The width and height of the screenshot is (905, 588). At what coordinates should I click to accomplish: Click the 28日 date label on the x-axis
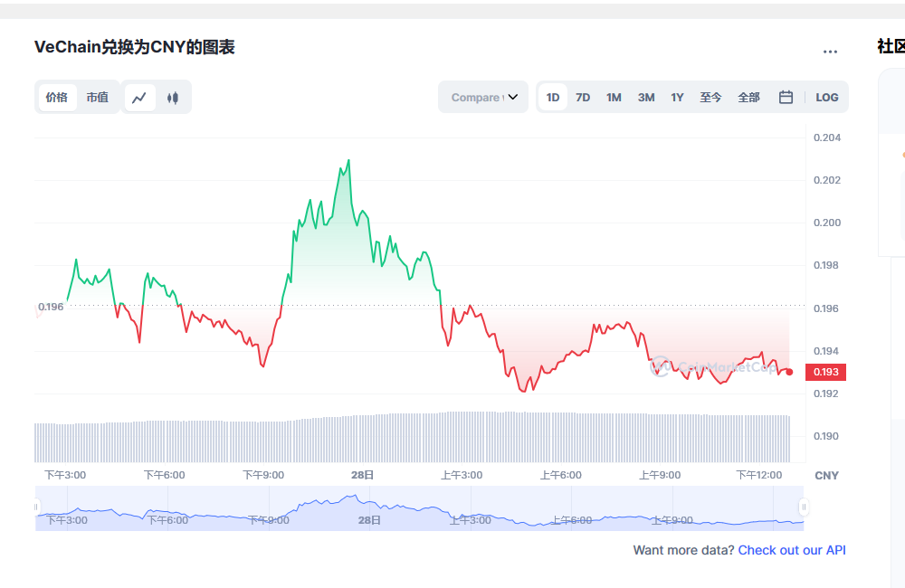point(363,476)
